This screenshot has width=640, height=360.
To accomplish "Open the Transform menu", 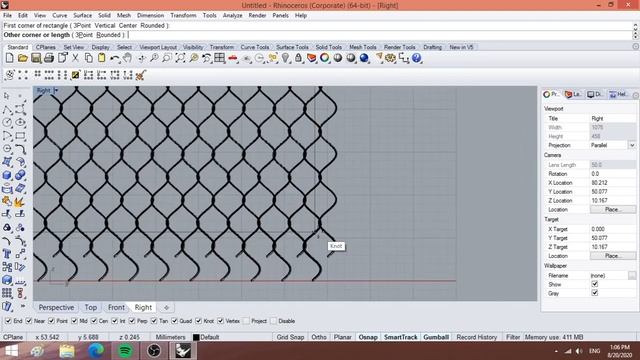I will pos(183,16).
